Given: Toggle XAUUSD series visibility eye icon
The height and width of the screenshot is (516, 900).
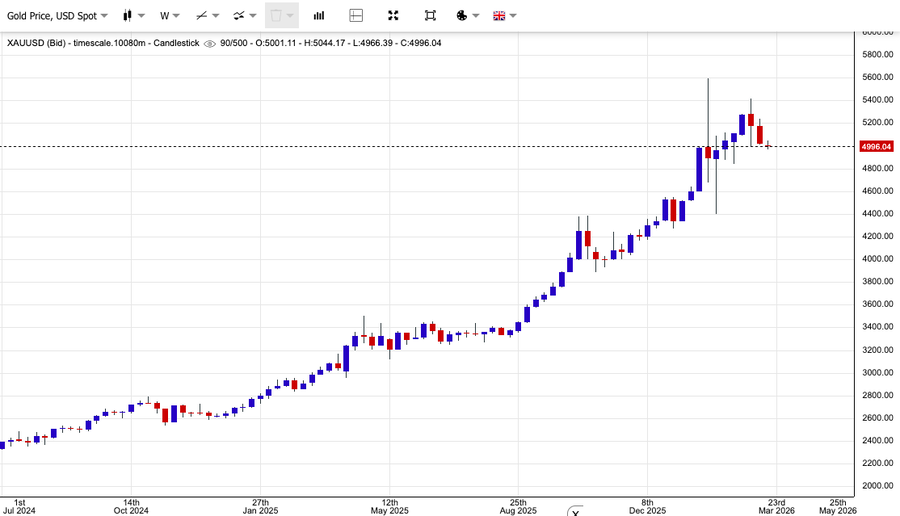Looking at the screenshot, I should [209, 43].
